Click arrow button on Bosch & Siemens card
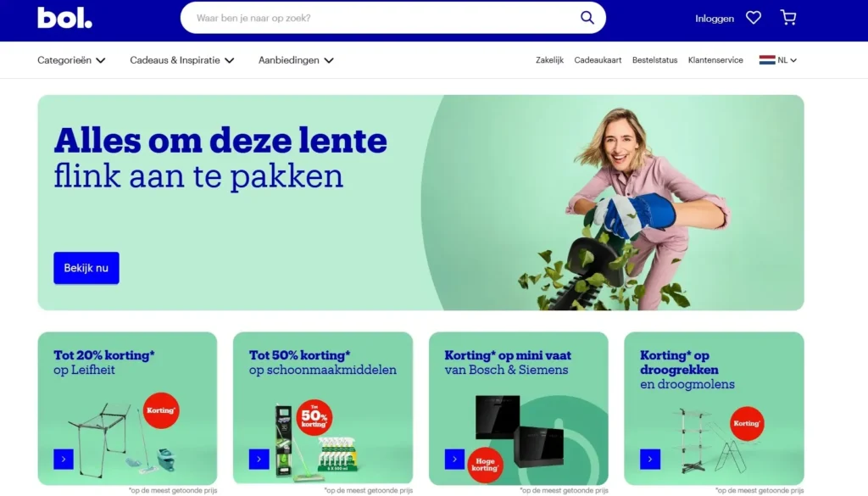This screenshot has height=496, width=868. point(454,459)
